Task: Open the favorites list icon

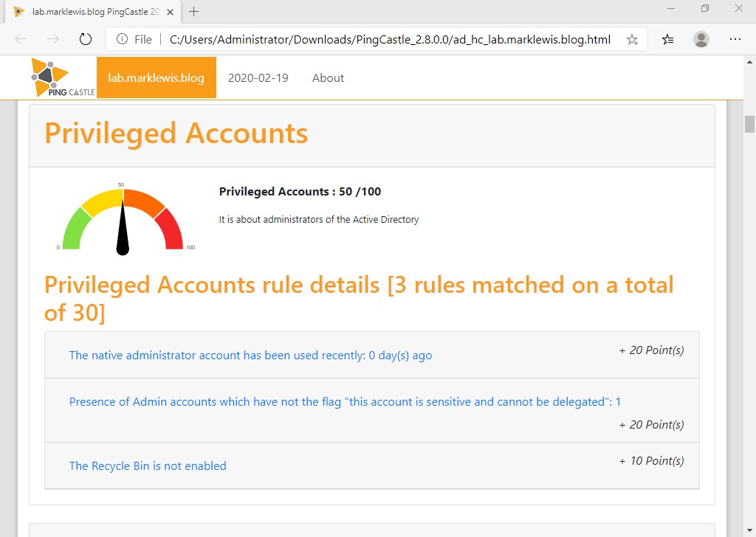Action: point(667,39)
